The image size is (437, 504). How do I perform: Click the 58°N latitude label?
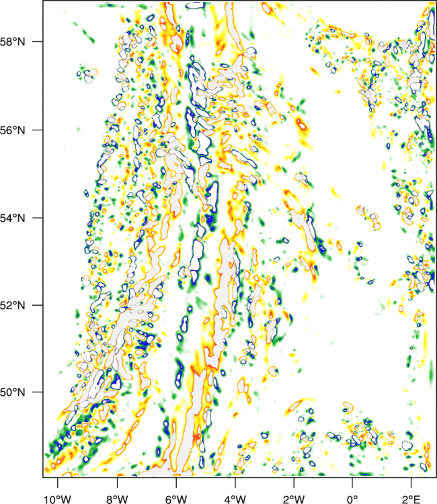13,42
